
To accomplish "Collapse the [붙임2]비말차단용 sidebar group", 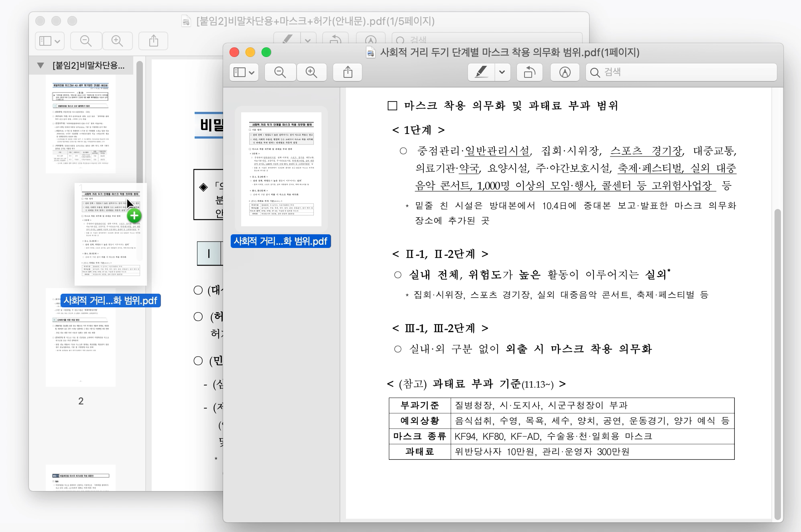I will (41, 65).
